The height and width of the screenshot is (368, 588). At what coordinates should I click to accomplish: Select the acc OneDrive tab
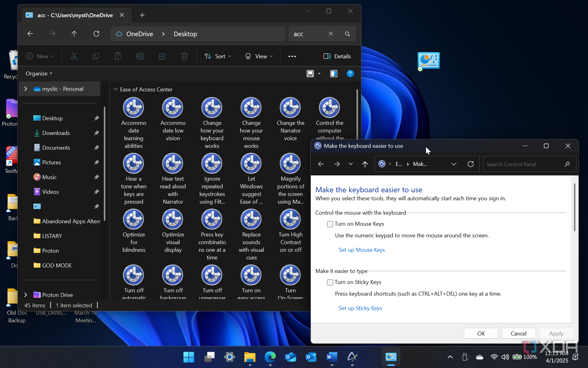75,15
